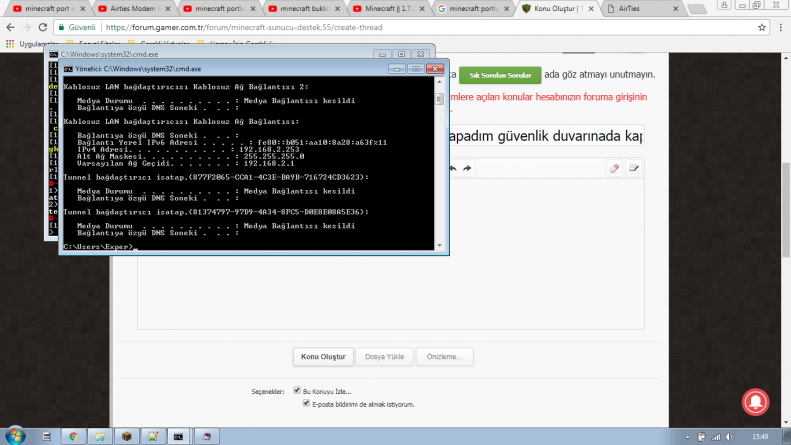Click the Show Desktop strip in taskbar
Image resolution: width=791 pixels, height=445 pixels.
tap(786, 436)
